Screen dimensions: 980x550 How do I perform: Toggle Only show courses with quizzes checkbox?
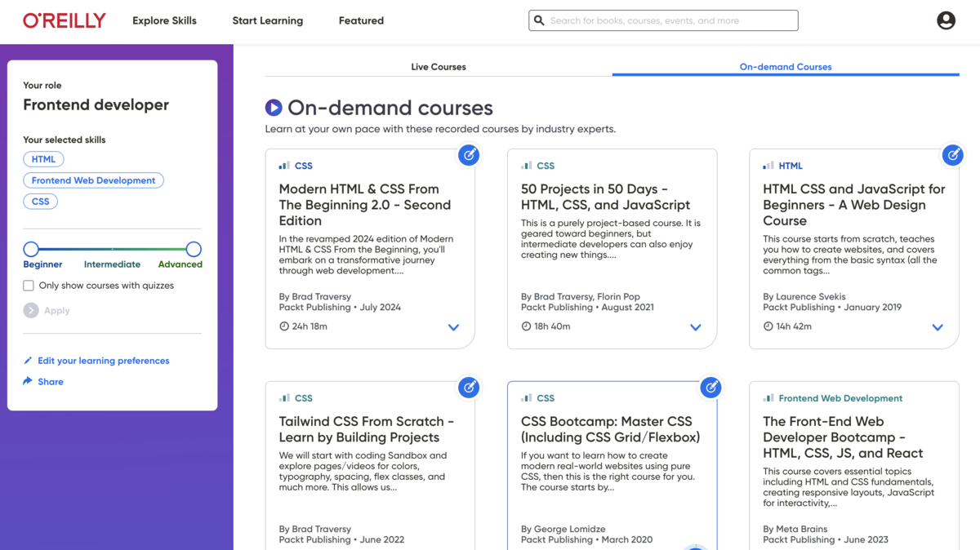(x=29, y=286)
